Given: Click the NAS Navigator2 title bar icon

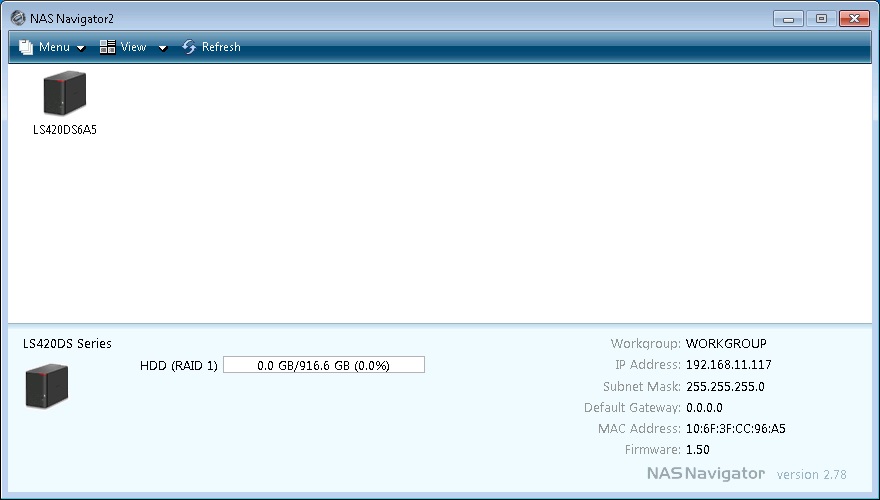Looking at the screenshot, I should click(18, 18).
